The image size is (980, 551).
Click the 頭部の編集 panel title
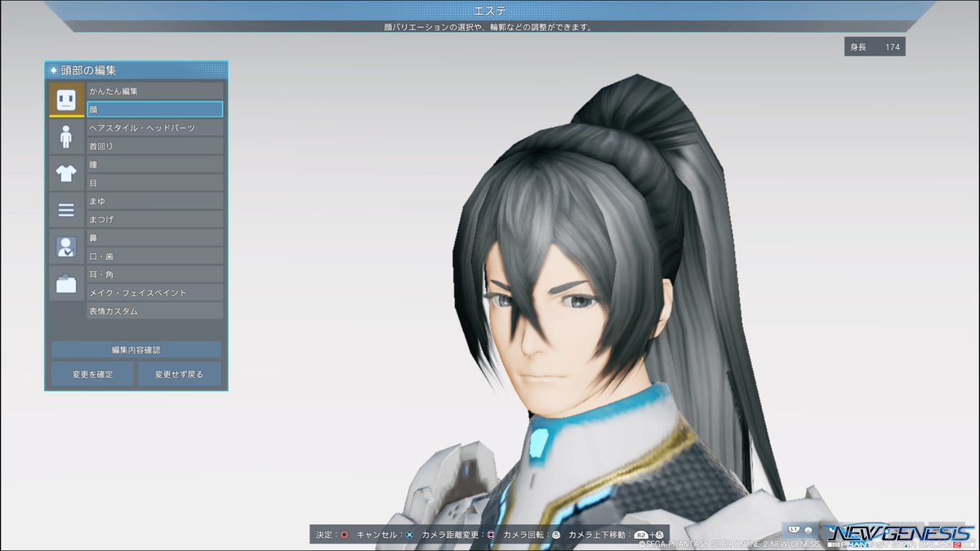coord(88,70)
